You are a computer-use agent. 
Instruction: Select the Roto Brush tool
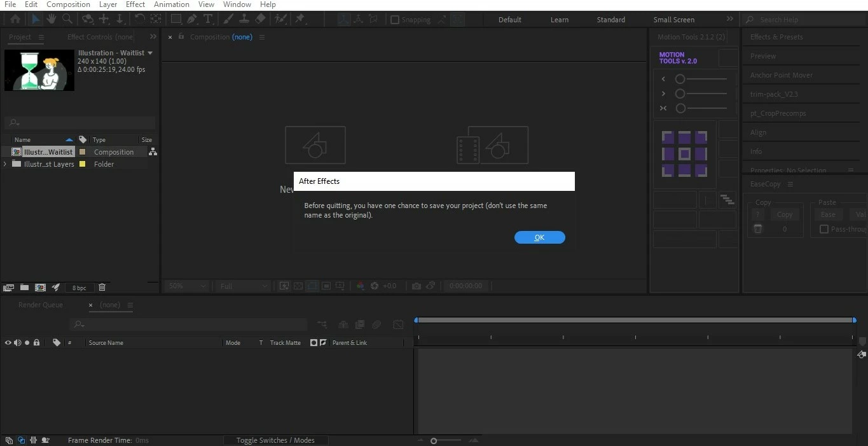click(x=280, y=19)
